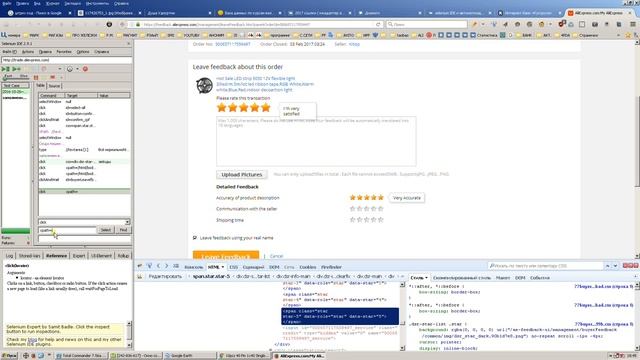640x360 pixels.
Task: Open the Firebug FireFinder tab
Action: (x=331, y=267)
